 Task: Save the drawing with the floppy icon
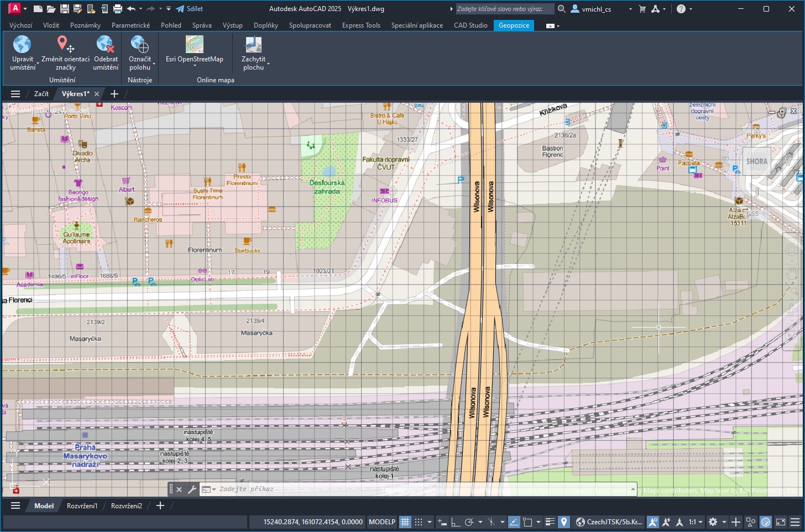(64, 9)
